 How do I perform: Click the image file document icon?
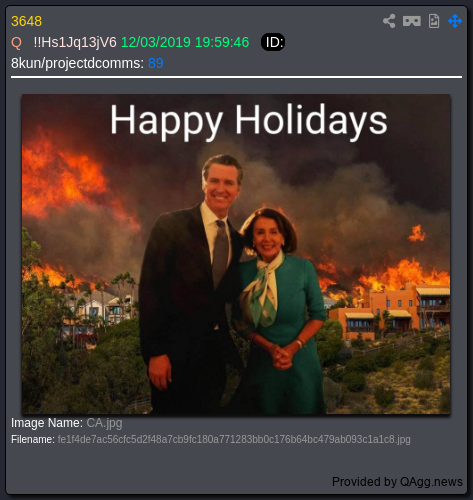click(x=434, y=21)
